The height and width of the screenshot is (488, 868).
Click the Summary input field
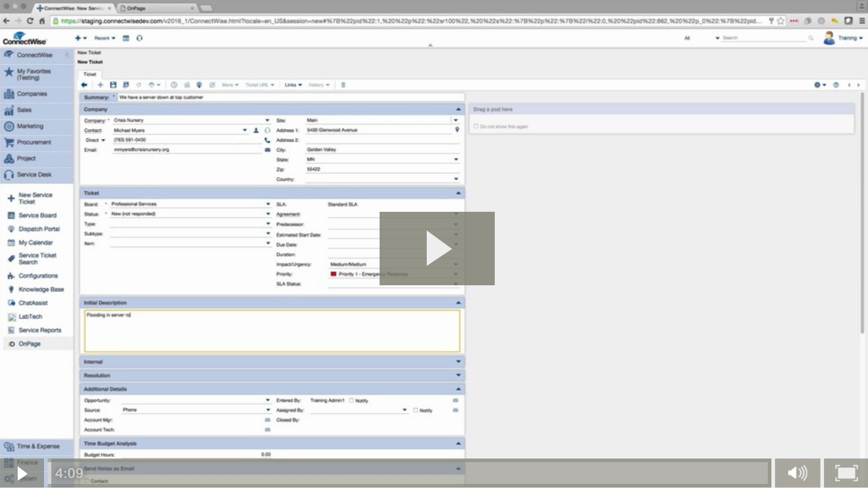tap(291, 97)
